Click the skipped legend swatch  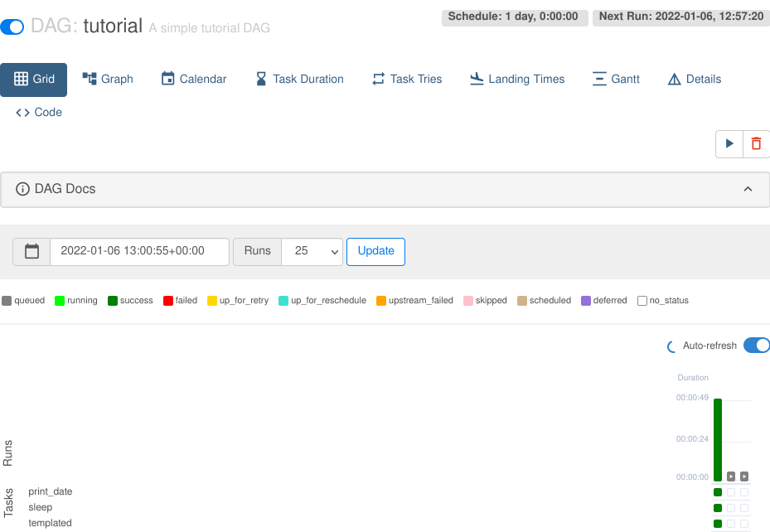coord(468,300)
